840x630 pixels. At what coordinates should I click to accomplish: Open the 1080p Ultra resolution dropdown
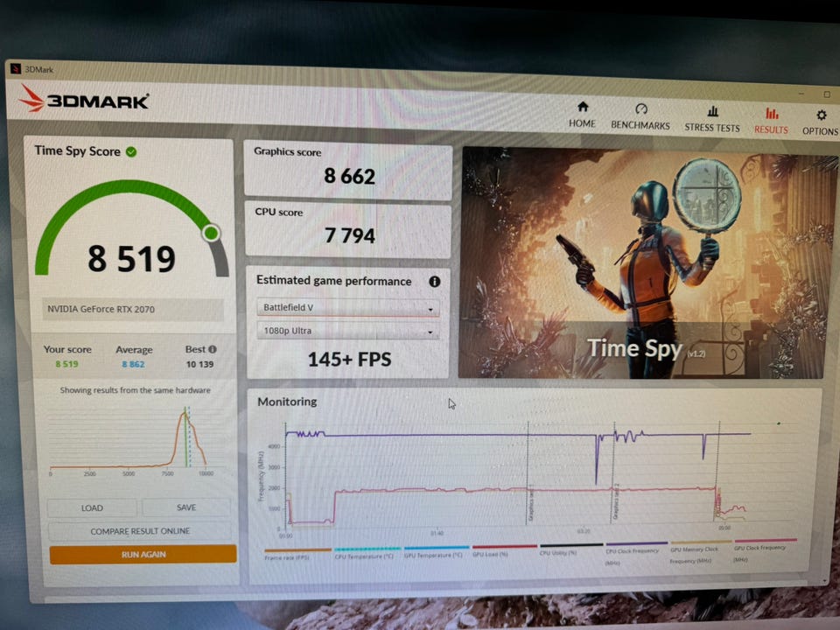click(x=348, y=331)
